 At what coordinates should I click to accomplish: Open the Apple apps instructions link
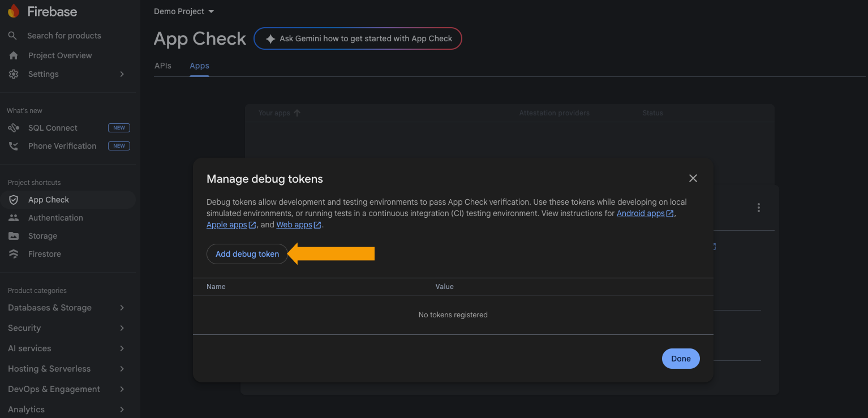click(x=227, y=225)
